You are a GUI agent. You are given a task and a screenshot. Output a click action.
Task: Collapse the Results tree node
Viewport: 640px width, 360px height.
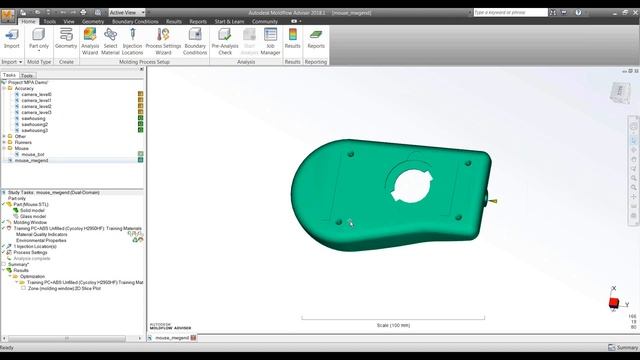4,270
